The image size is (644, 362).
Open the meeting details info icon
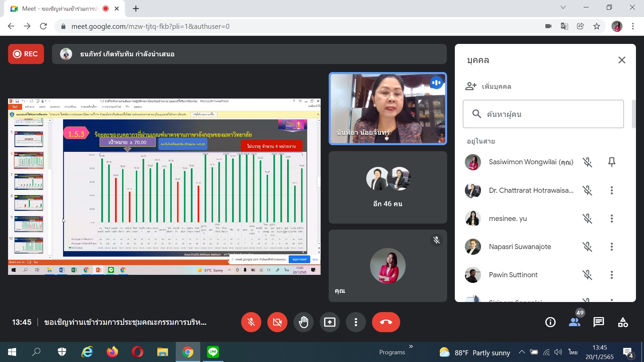(x=550, y=322)
